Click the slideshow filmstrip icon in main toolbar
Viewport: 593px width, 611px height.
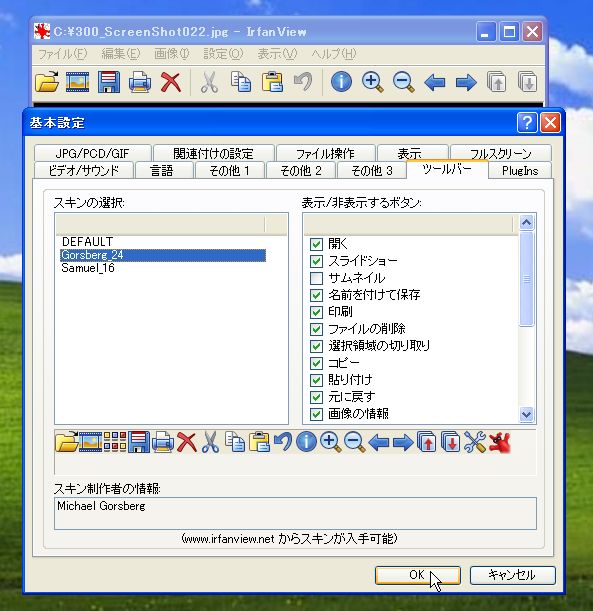pos(78,82)
